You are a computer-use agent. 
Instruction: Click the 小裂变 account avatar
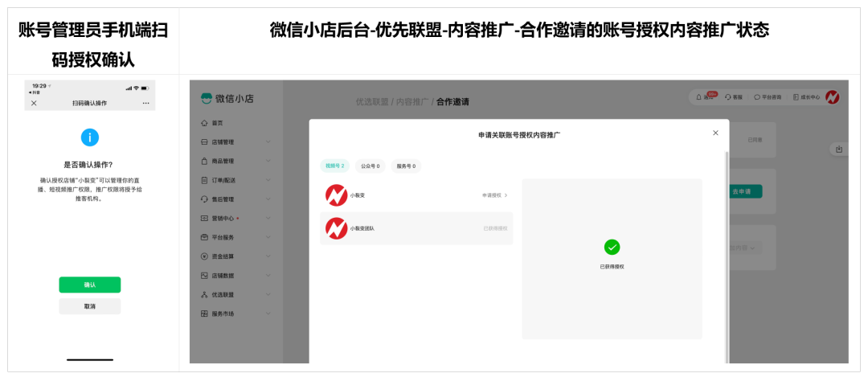pos(336,195)
